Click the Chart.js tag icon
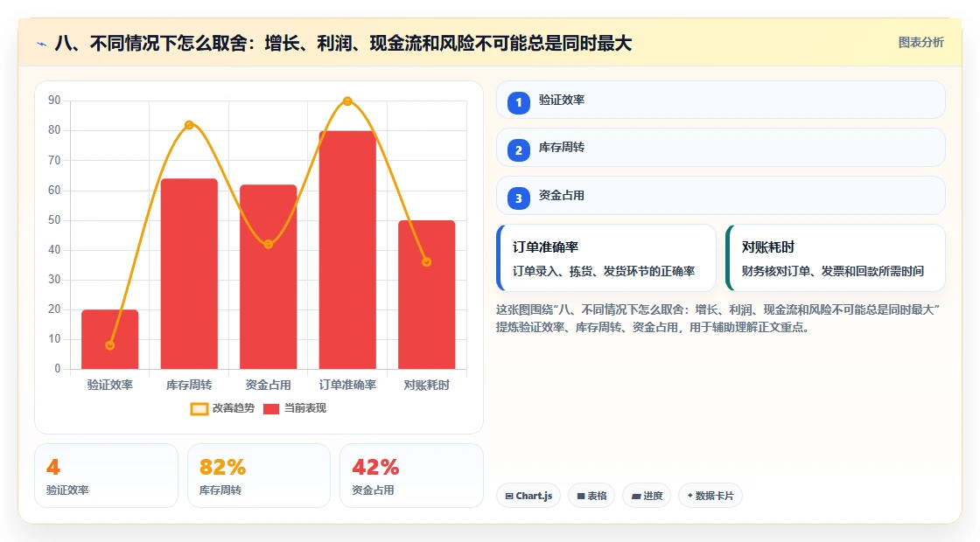Image resolution: width=980 pixels, height=542 pixels. pos(509,496)
